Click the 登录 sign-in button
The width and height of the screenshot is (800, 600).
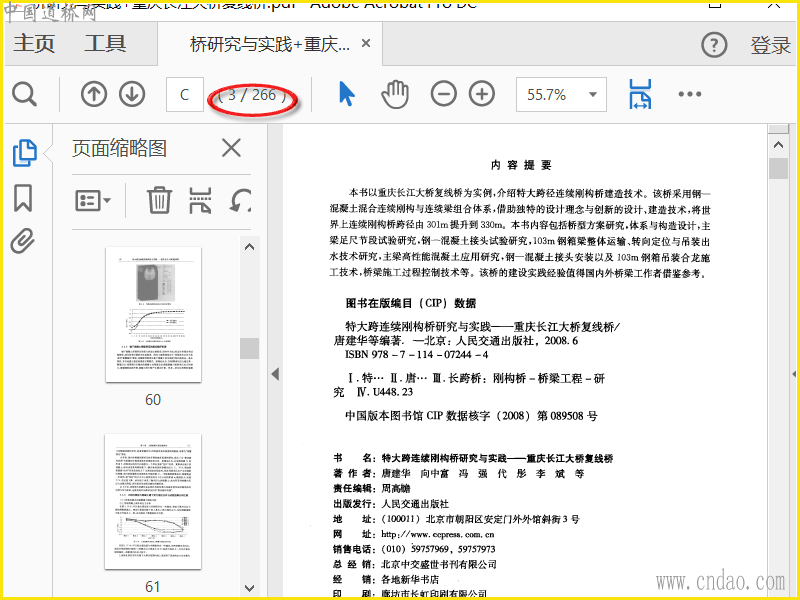coord(770,45)
